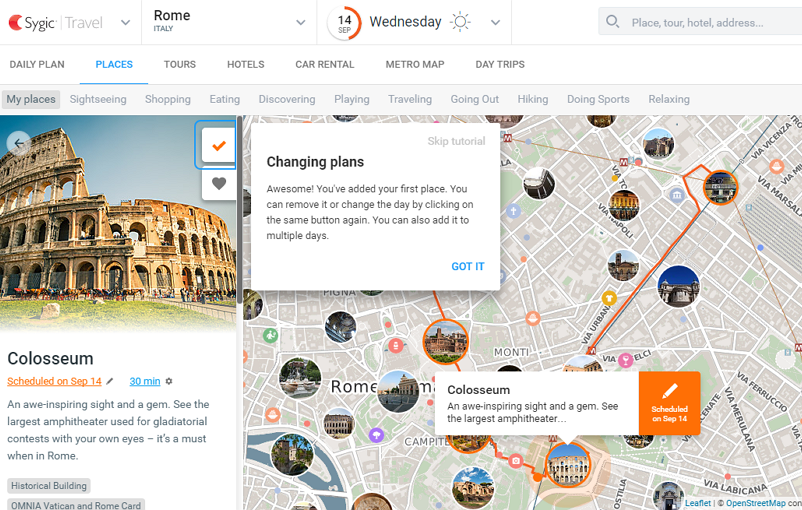Click the 14 Sep calendar date circle

(344, 22)
